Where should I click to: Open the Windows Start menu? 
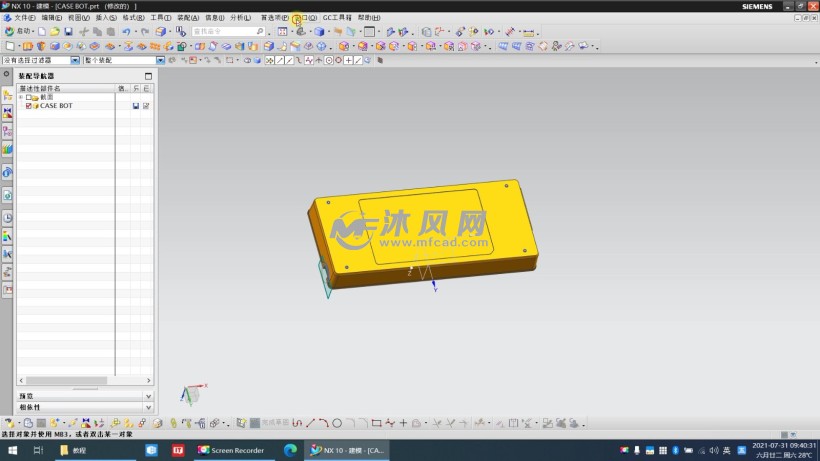tap(13, 450)
